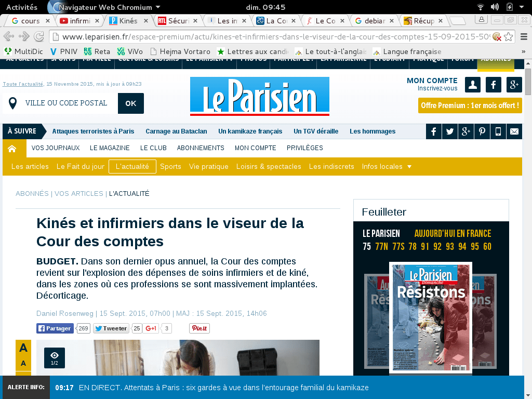Viewport: 532px width, 399px height.
Task: Click the Chromium user profile button
Action: tap(481, 20)
